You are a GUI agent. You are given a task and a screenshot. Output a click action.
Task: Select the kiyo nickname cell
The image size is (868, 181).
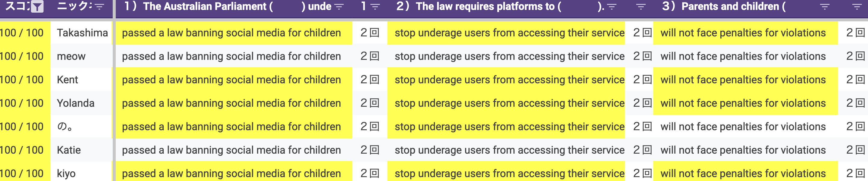coord(66,173)
